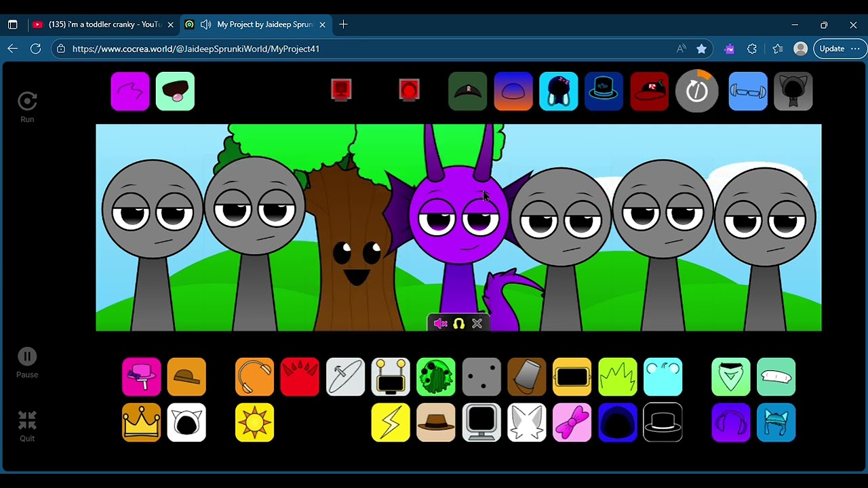
Task: Select the cyan icon with black bow head
Action: [x=559, y=91]
